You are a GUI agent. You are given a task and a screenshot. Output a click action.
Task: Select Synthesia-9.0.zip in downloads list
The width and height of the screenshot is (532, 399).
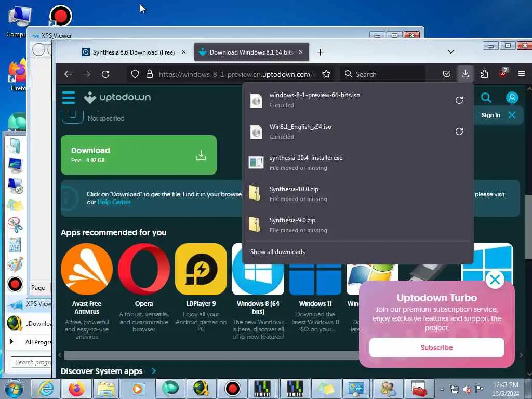tap(358, 225)
